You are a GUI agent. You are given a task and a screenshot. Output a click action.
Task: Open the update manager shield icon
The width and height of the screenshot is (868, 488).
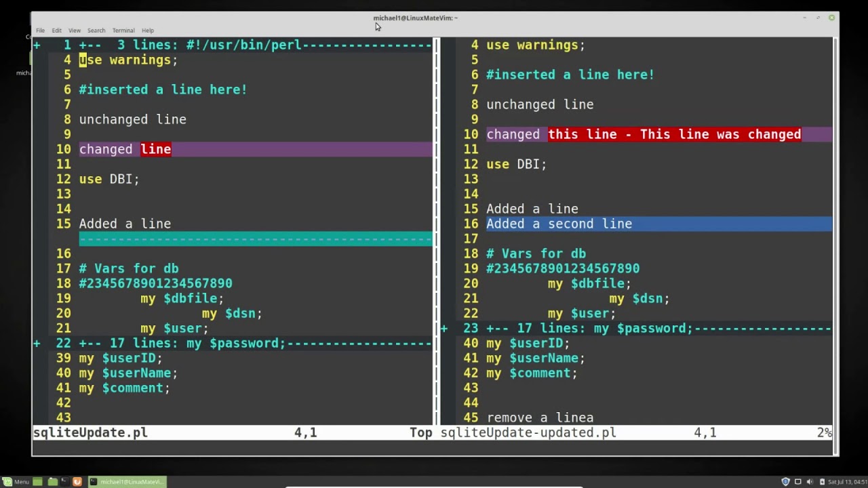[786, 482]
